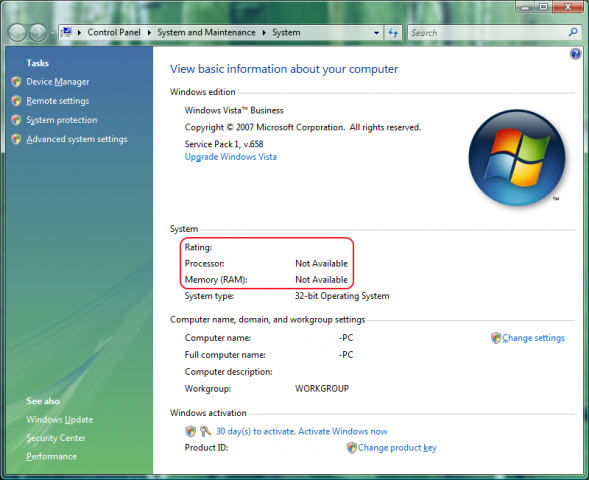589x480 pixels.
Task: Click the Forward navigation arrow button
Action: tap(38, 33)
